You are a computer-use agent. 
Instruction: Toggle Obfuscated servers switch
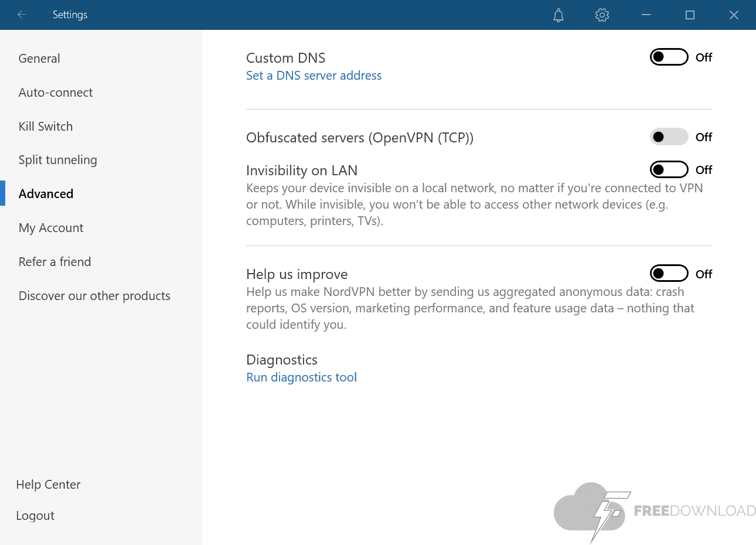point(669,137)
